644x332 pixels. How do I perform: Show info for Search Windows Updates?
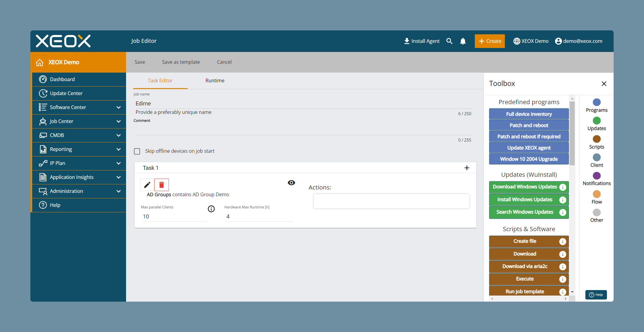[563, 212]
